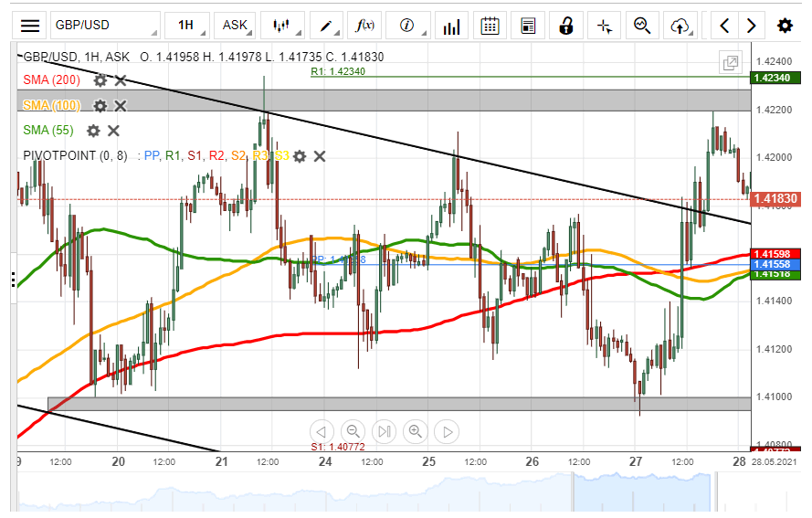This screenshot has height=518, width=812.
Task: Select the pencil drawing tool
Action: [x=327, y=26]
